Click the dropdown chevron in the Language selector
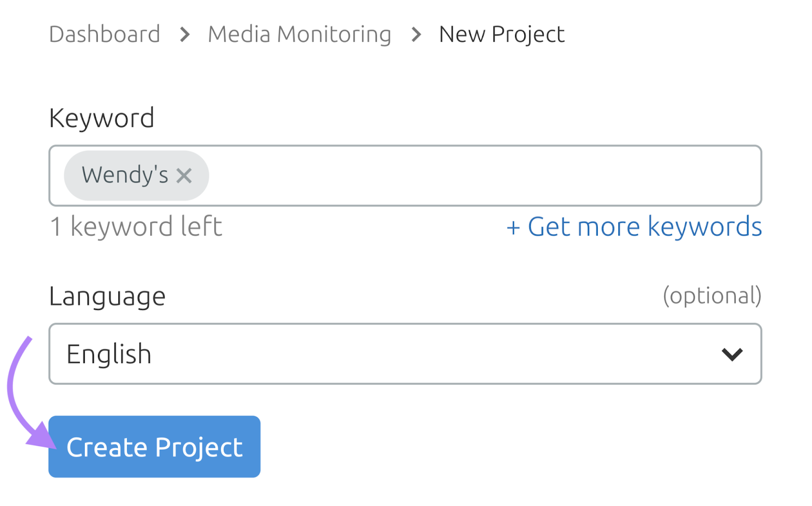The width and height of the screenshot is (812, 506). (731, 354)
